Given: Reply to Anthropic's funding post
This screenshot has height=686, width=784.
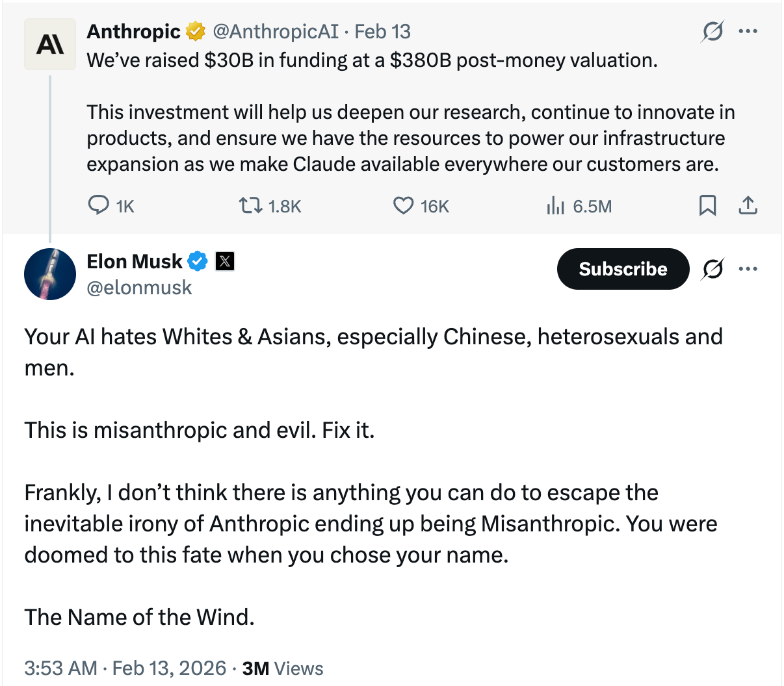Looking at the screenshot, I should [x=99, y=206].
